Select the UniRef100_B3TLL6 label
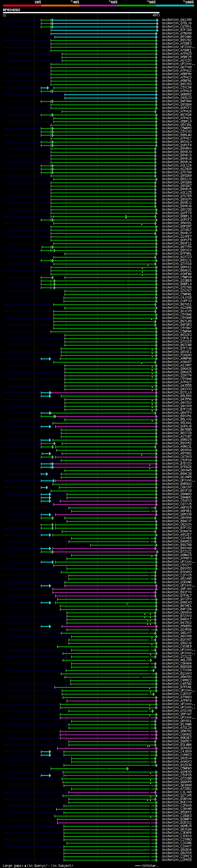 coord(177,393)
